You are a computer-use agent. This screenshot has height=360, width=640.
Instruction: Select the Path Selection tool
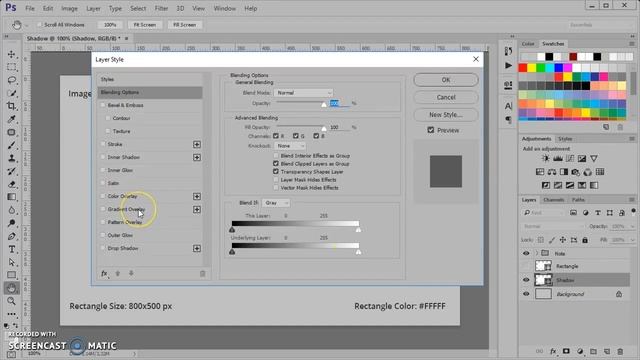pos(11,262)
